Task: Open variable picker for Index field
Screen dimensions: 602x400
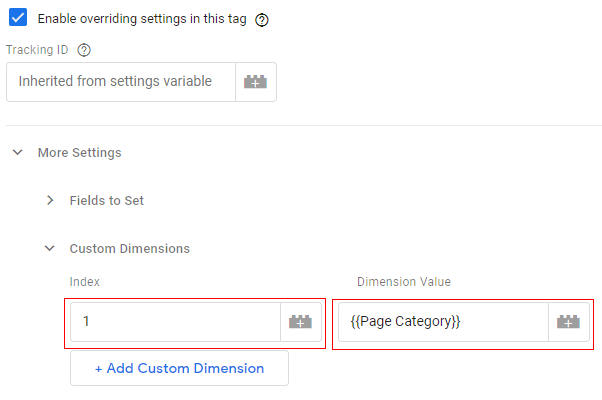Action: (x=300, y=322)
